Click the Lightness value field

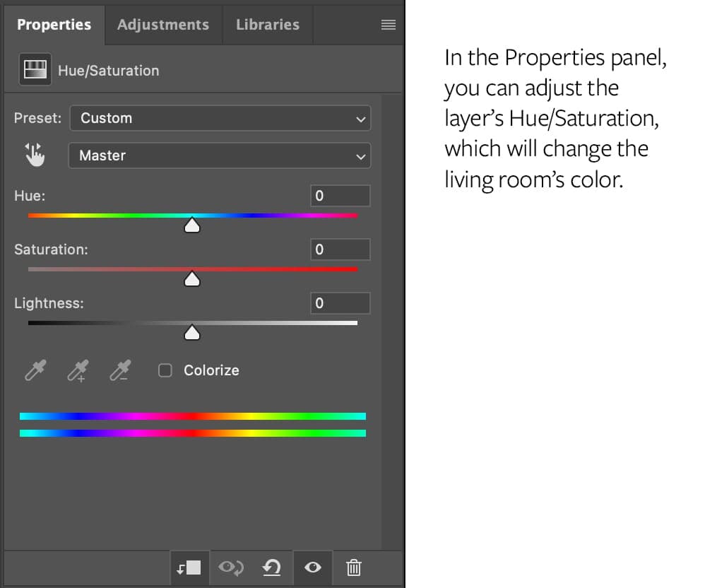click(x=340, y=302)
